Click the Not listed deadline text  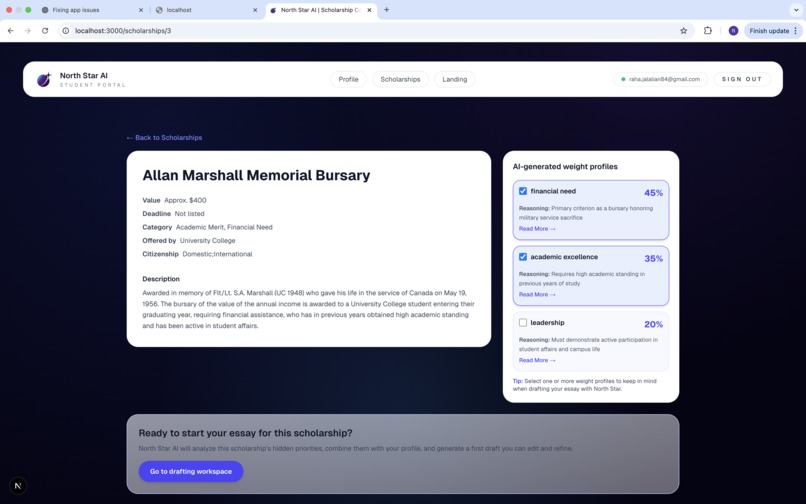[x=189, y=214]
